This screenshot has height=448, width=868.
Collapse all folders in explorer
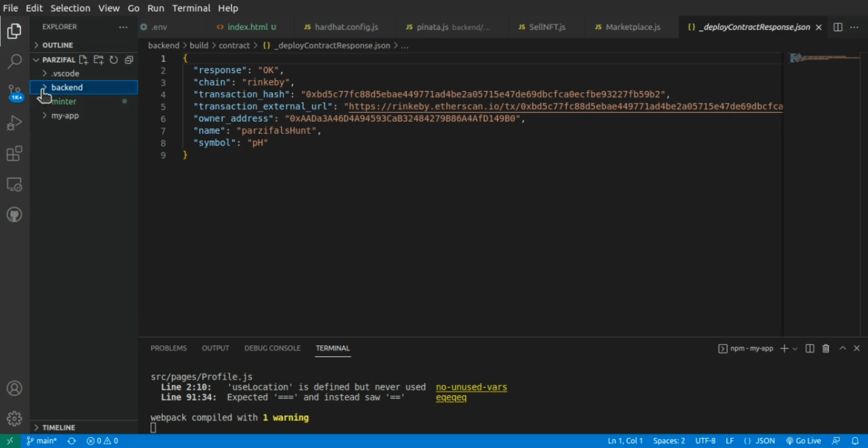coord(129,60)
